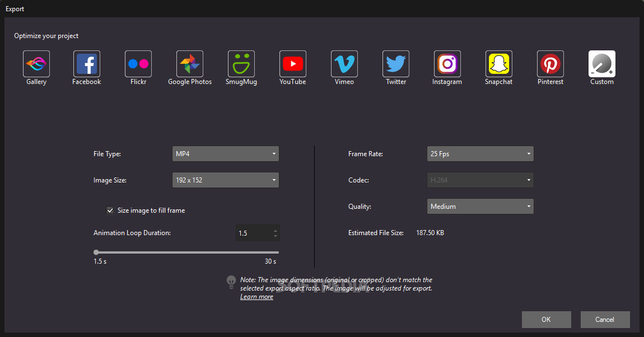Choose Facebook as export target

(x=87, y=64)
